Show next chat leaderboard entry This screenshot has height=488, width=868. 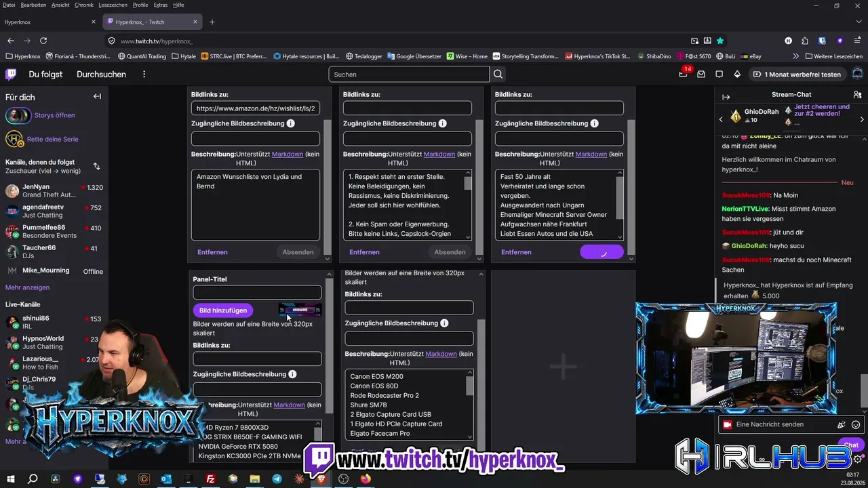(862, 119)
